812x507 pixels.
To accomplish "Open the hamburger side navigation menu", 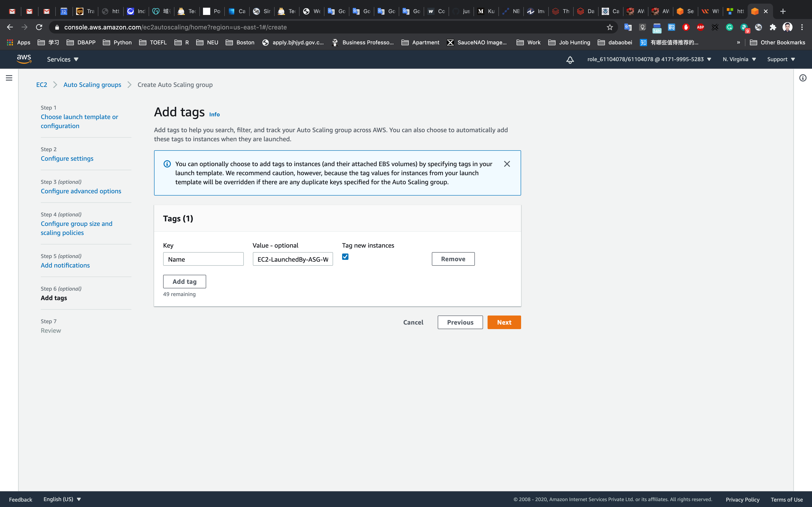I will (x=9, y=78).
